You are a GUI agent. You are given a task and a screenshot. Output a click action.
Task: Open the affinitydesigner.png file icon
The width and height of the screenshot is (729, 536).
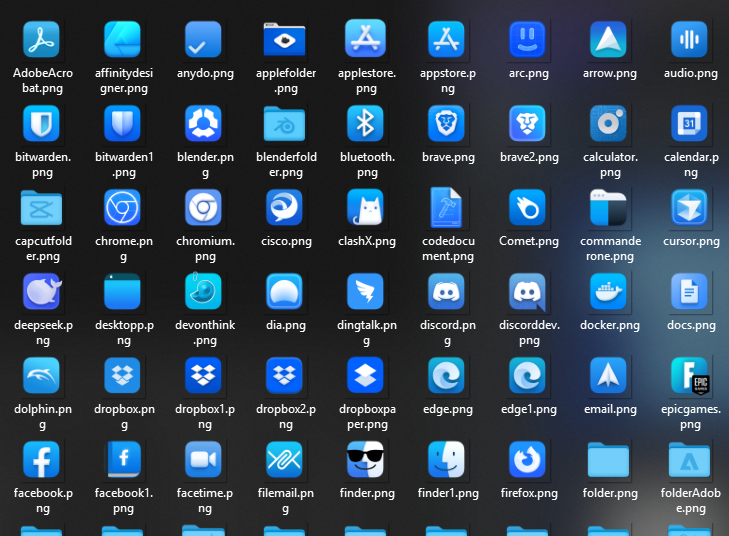pos(122,40)
